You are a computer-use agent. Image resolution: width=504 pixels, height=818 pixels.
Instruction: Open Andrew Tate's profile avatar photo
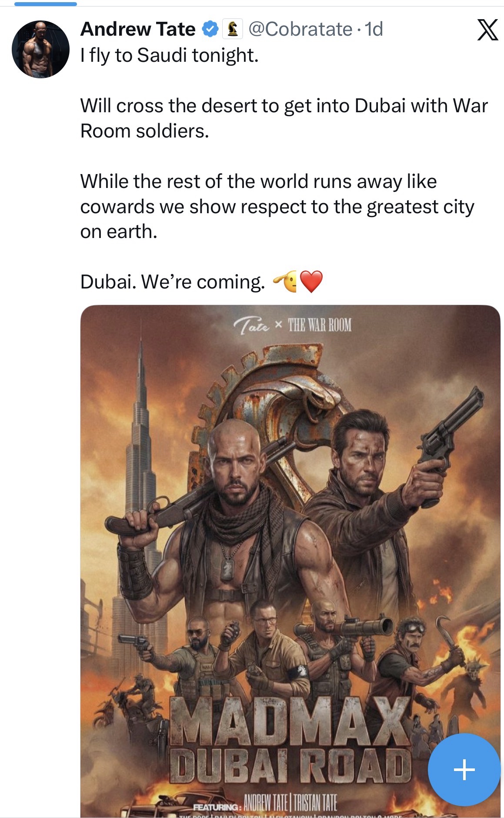[40, 49]
